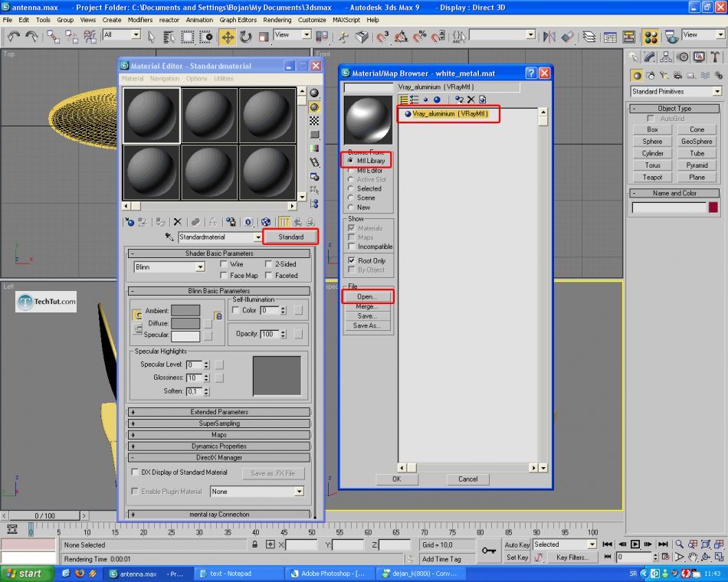Switch to the Modify command panel
This screenshot has width=728, height=582.
[650, 57]
